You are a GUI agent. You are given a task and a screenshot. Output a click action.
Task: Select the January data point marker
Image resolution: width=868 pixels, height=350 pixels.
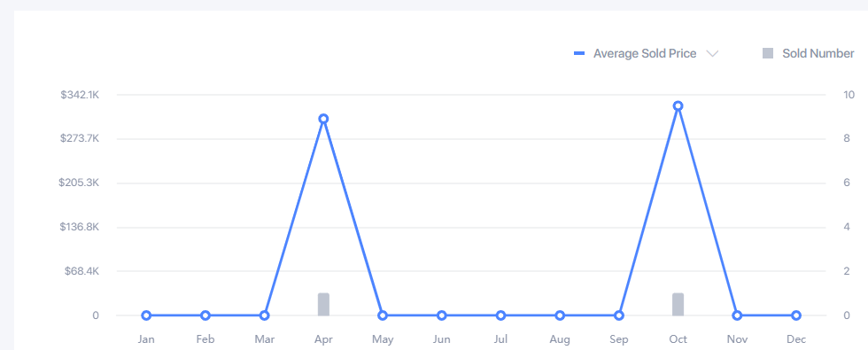coord(146,315)
